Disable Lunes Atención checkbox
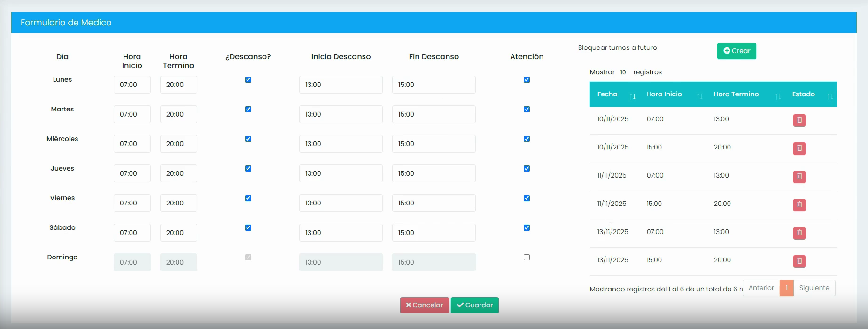Image resolution: width=868 pixels, height=329 pixels. (x=527, y=79)
